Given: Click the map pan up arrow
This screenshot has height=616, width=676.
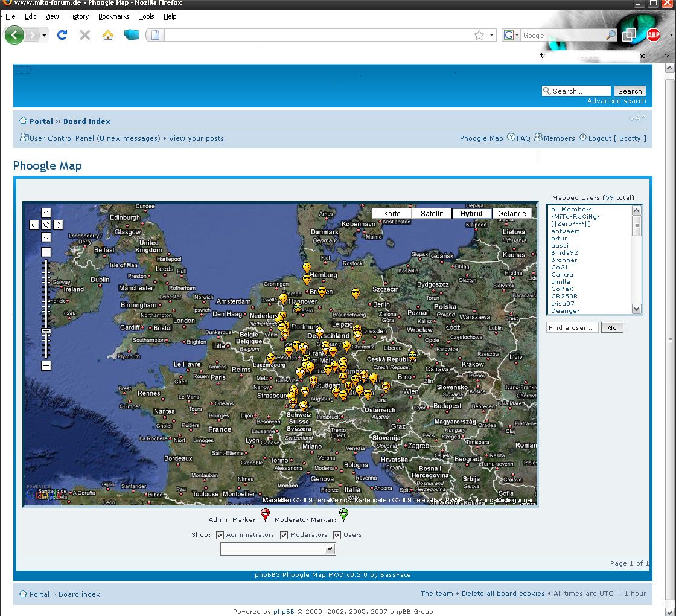Looking at the screenshot, I should pos(46,213).
